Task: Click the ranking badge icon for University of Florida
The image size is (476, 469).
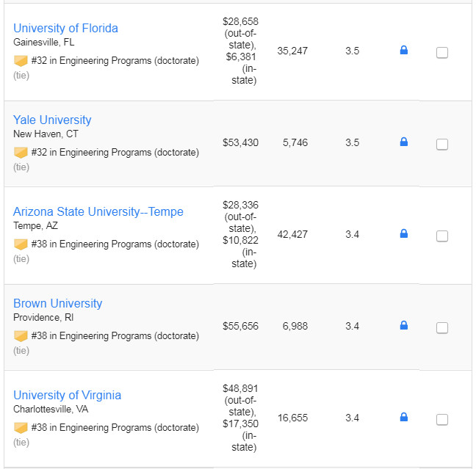Action: 21,61
